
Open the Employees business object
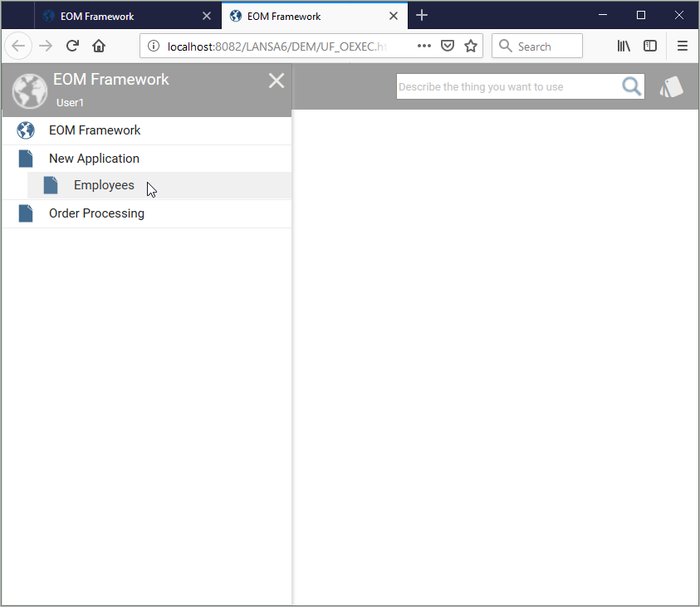159,185
